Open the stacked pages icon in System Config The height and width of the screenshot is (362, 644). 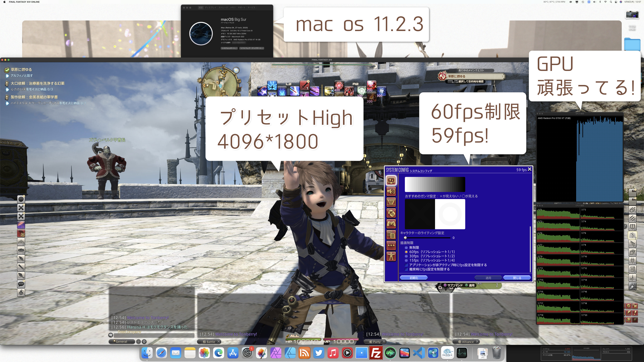391,235
